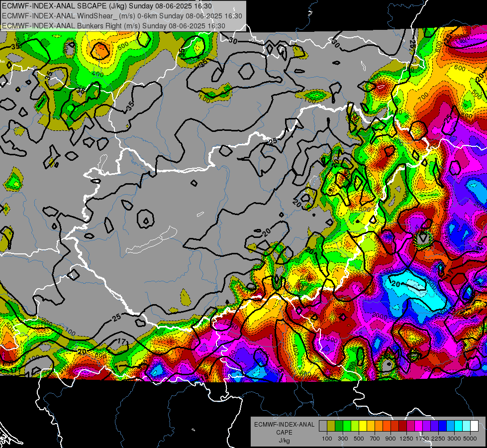Click the 5000 legend label
Screen dimensions: 487x448
pos(470,439)
